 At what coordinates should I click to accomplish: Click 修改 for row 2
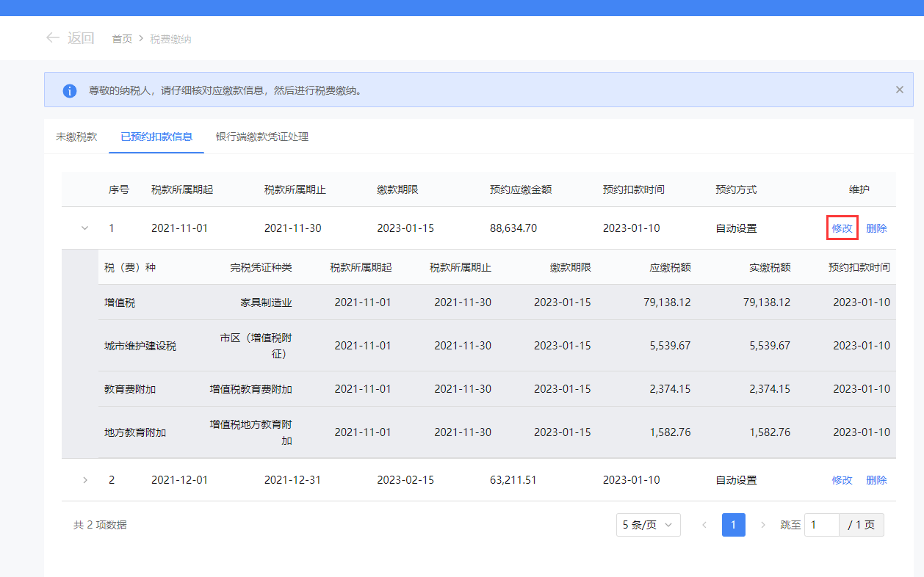tap(842, 480)
